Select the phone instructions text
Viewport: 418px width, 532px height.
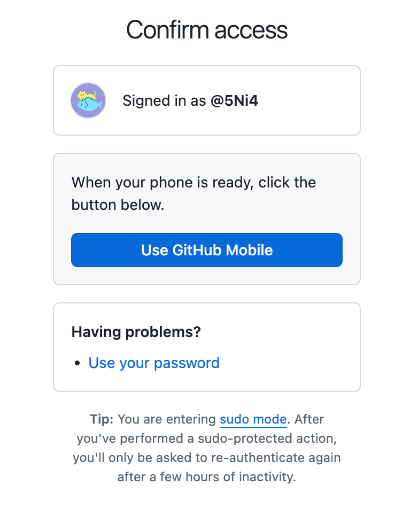pyautogui.click(x=193, y=193)
